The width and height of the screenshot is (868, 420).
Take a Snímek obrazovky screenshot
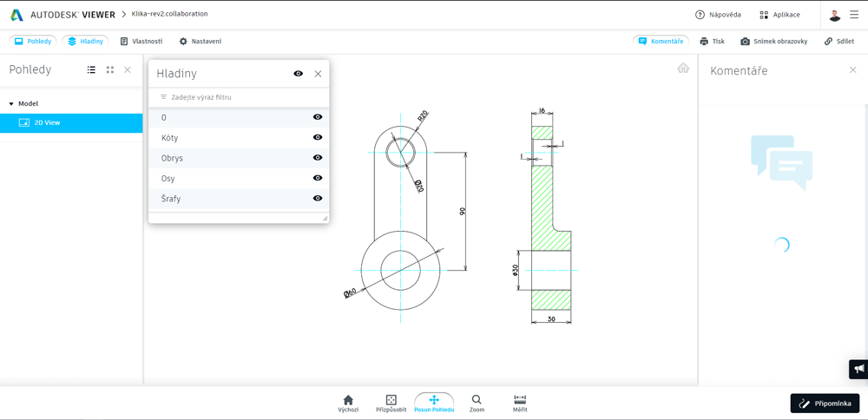[x=774, y=41]
